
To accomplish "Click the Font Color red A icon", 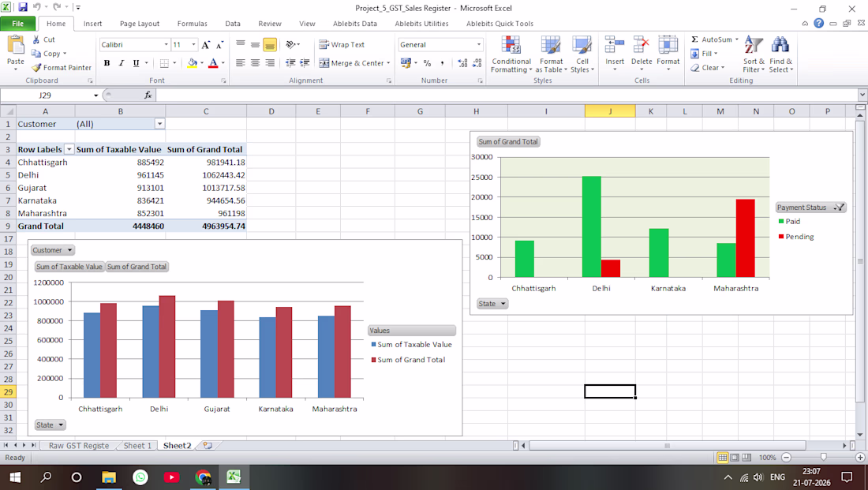I will pyautogui.click(x=213, y=63).
